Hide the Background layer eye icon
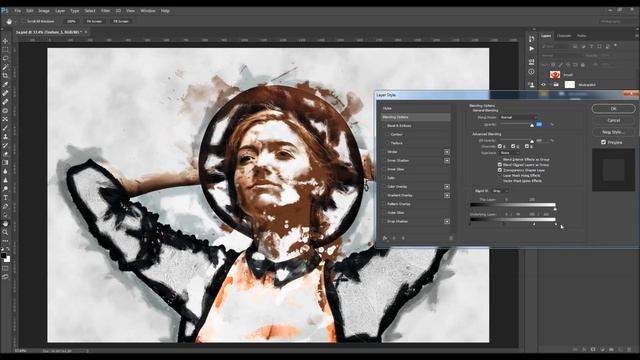The image size is (640, 360). (x=543, y=84)
